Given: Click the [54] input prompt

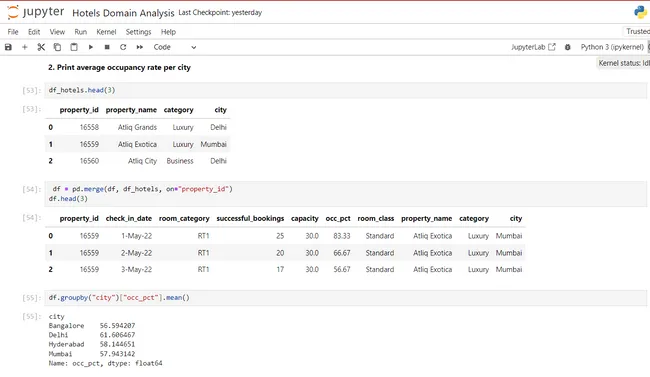Looking at the screenshot, I should (32, 189).
